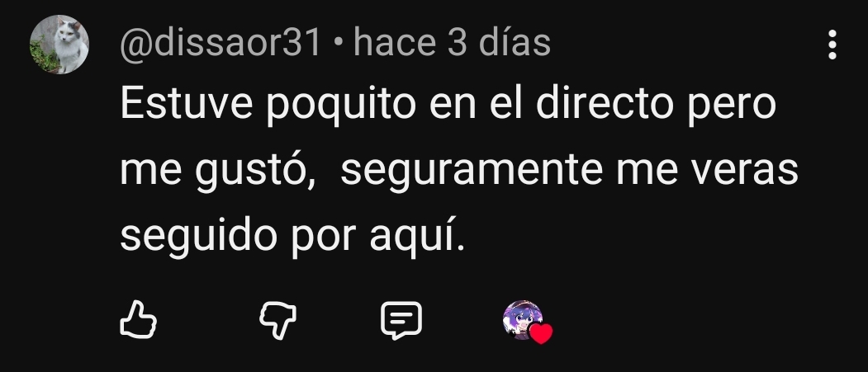The height and width of the screenshot is (372, 868).
Task: Click the word "seguramente" in the comment
Action: point(471,170)
